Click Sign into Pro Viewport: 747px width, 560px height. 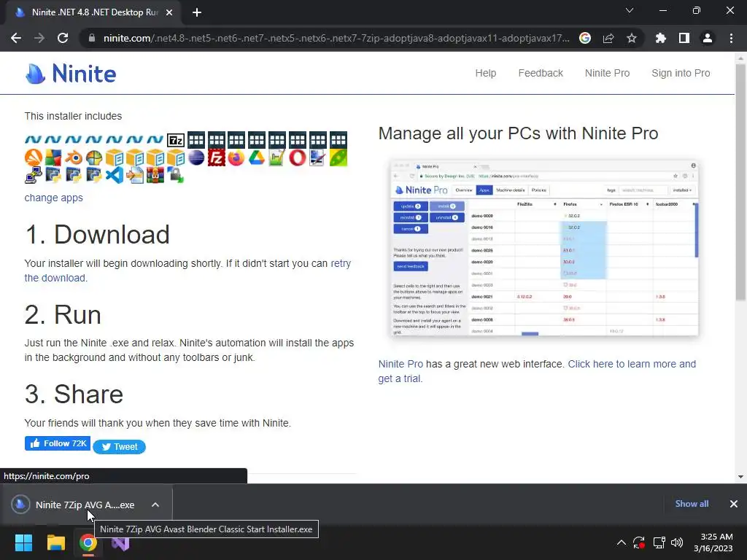click(x=681, y=74)
